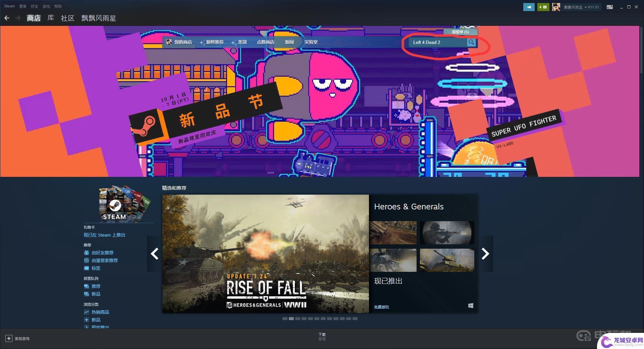Switch to the 社区 tab
644x349 pixels.
pyautogui.click(x=67, y=18)
